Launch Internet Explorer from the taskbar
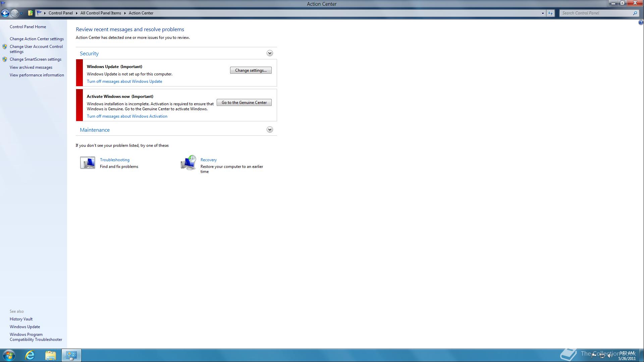 point(30,355)
